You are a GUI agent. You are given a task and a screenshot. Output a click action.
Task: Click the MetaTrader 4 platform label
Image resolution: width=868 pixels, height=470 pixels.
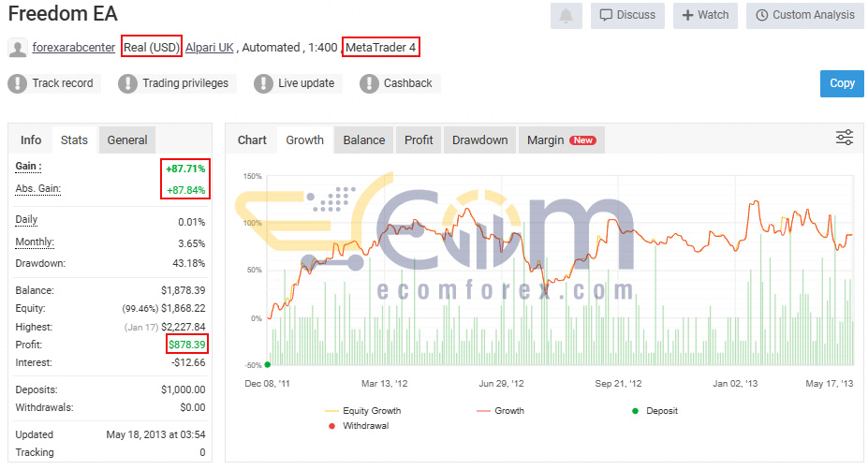[x=381, y=48]
